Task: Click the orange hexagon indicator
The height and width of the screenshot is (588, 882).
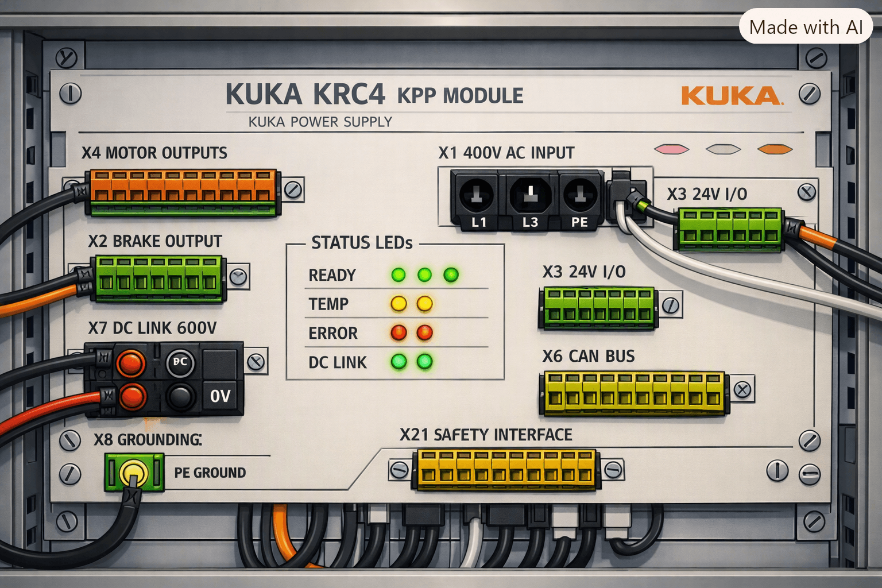Action: 775,149
